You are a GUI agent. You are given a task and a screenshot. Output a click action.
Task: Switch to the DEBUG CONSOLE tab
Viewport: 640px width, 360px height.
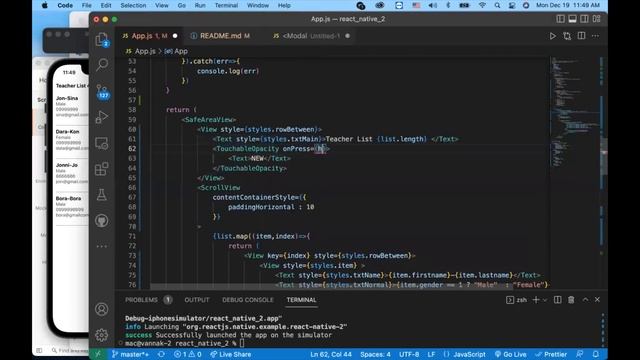pyautogui.click(x=248, y=300)
